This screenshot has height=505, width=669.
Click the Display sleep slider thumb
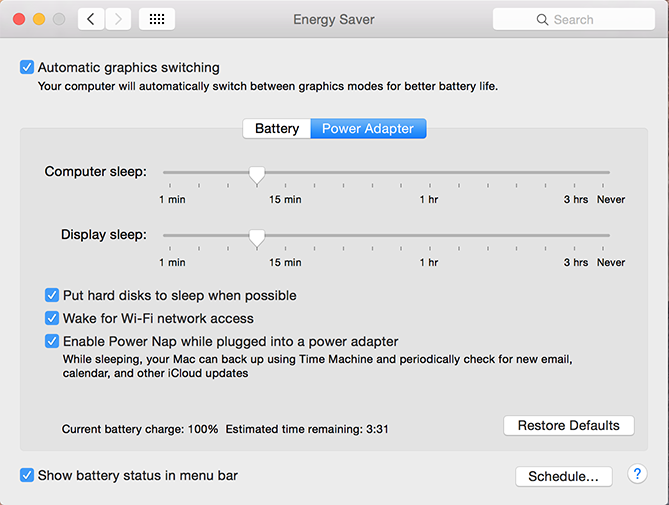(257, 238)
